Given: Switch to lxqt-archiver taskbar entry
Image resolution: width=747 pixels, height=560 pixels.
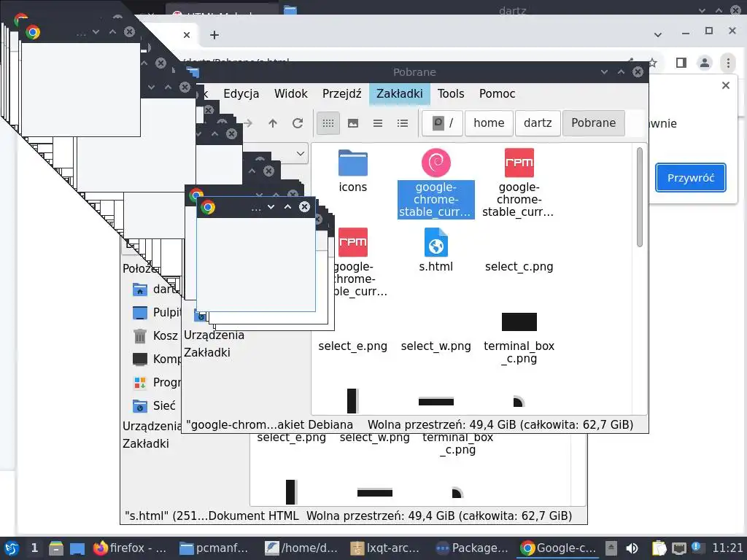Looking at the screenshot, I should click(x=385, y=548).
